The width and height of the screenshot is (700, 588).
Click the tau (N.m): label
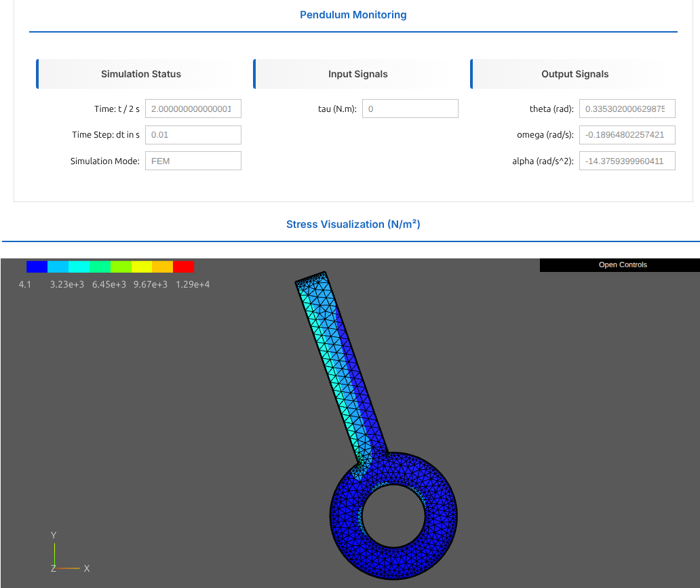coord(337,109)
